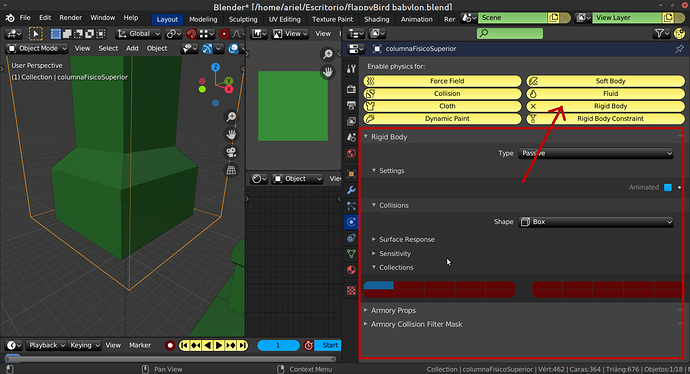Toggle viewport gizmos display button
Viewport: 690px width, 374px height.
[207, 49]
